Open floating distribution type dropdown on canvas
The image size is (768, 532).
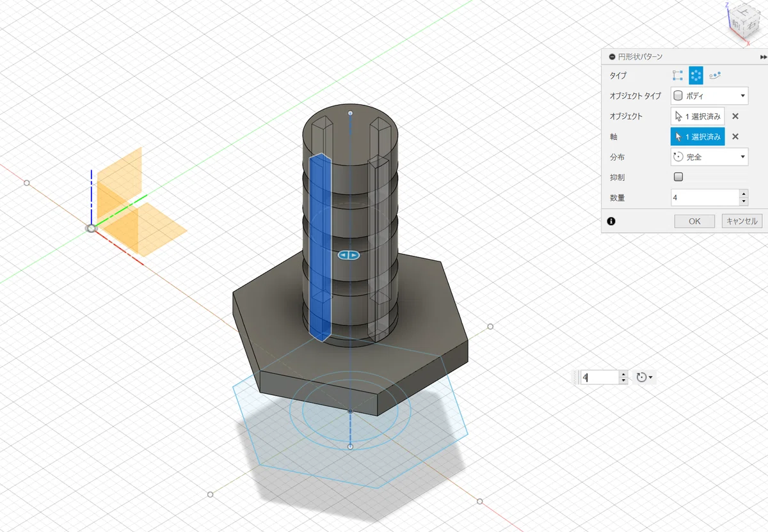[x=644, y=377]
